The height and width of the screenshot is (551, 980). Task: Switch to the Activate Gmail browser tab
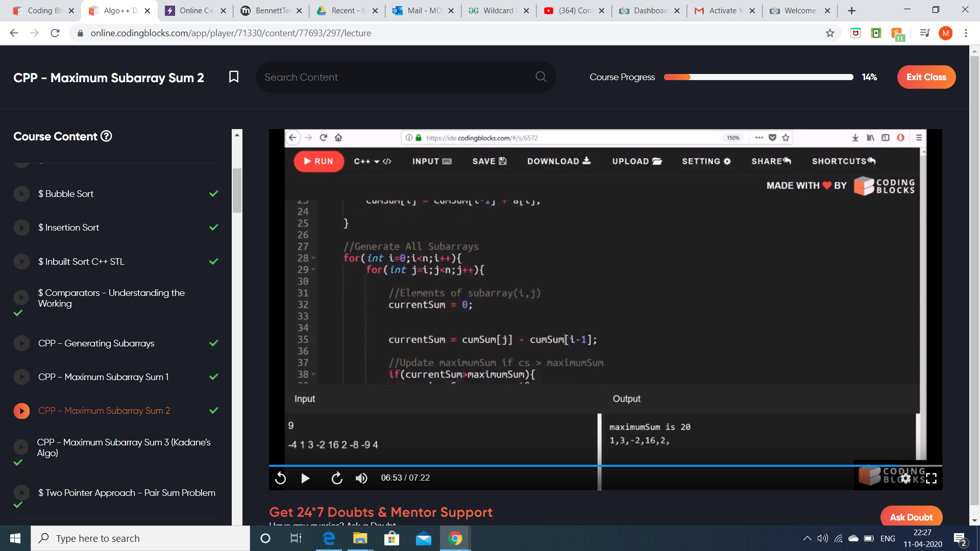[724, 11]
